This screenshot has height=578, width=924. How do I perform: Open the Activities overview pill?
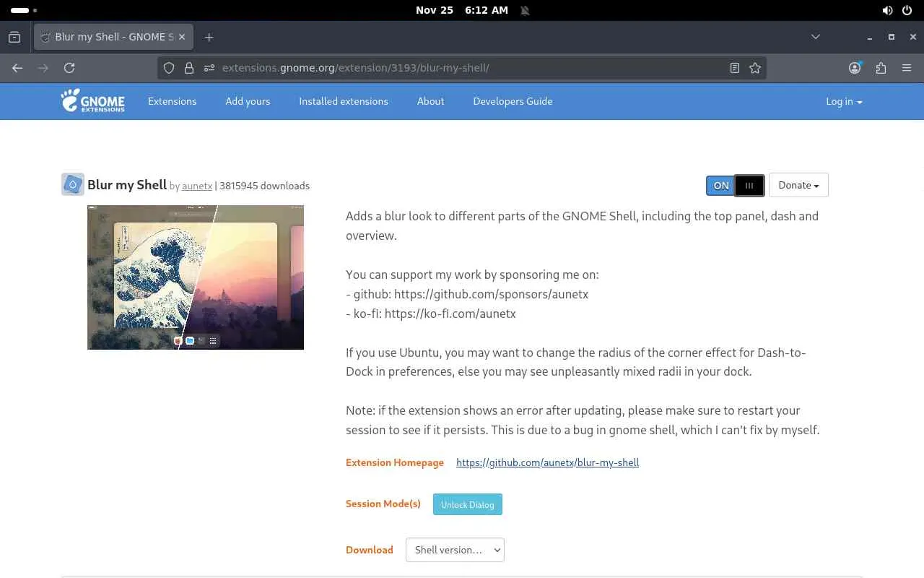24,10
